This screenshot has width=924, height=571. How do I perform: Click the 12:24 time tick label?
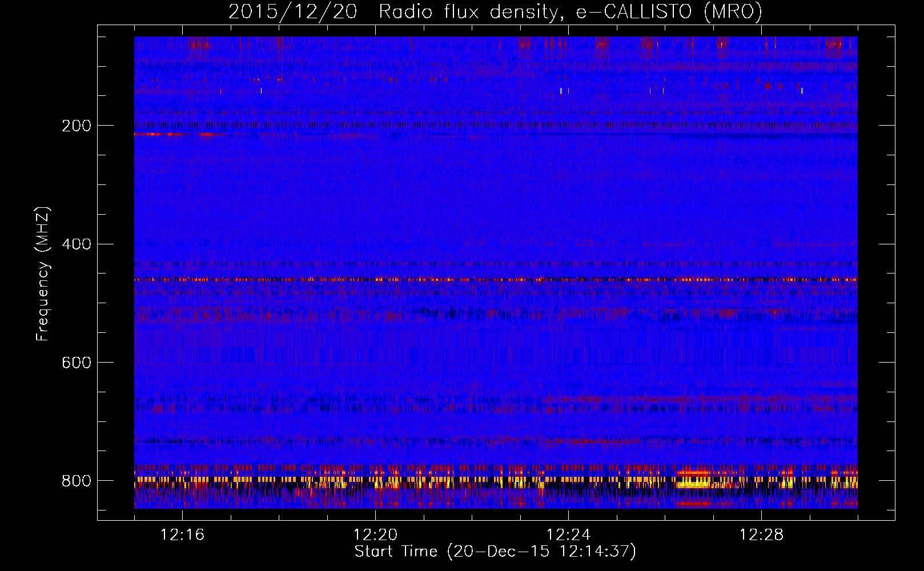point(569,535)
